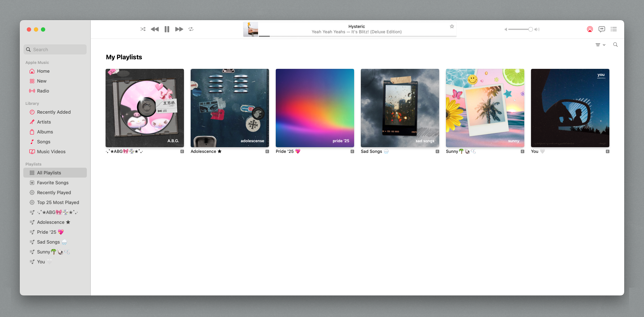Image resolution: width=644 pixels, height=317 pixels.
Task: Open the sort options dropdown
Action: pos(600,45)
